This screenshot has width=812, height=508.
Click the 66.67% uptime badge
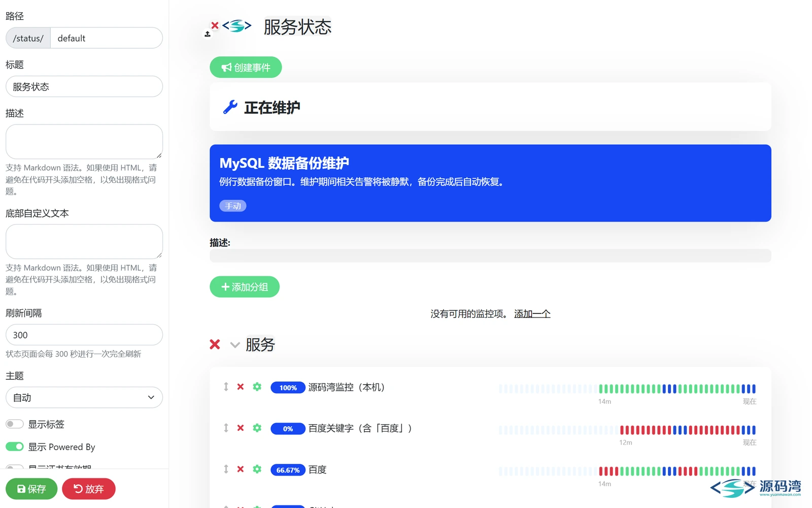288,470
